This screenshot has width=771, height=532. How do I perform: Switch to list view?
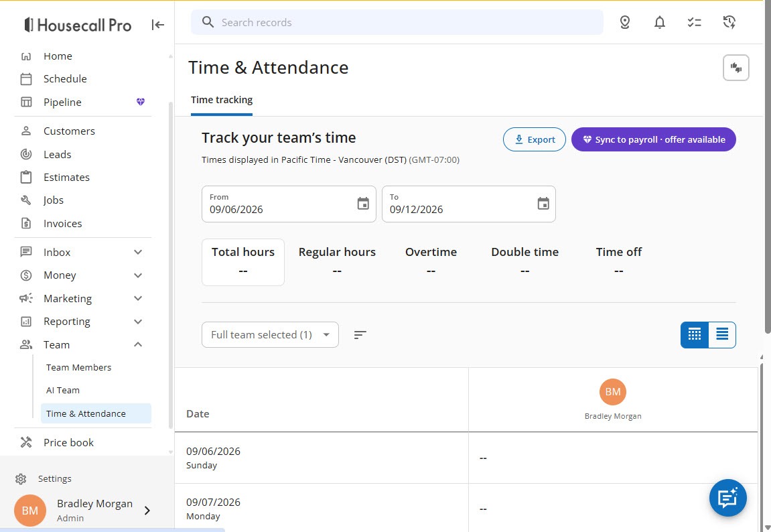click(x=722, y=335)
